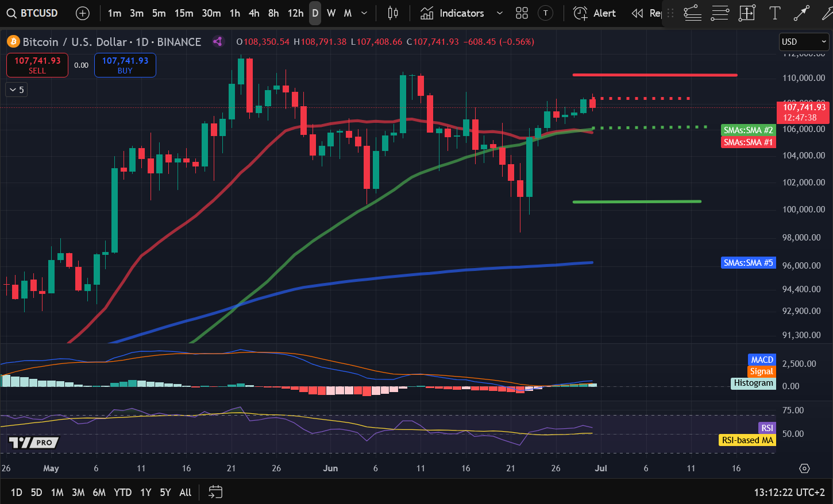The image size is (833, 504).
Task: Select the green horizontal support line
Action: pyautogui.click(x=637, y=201)
